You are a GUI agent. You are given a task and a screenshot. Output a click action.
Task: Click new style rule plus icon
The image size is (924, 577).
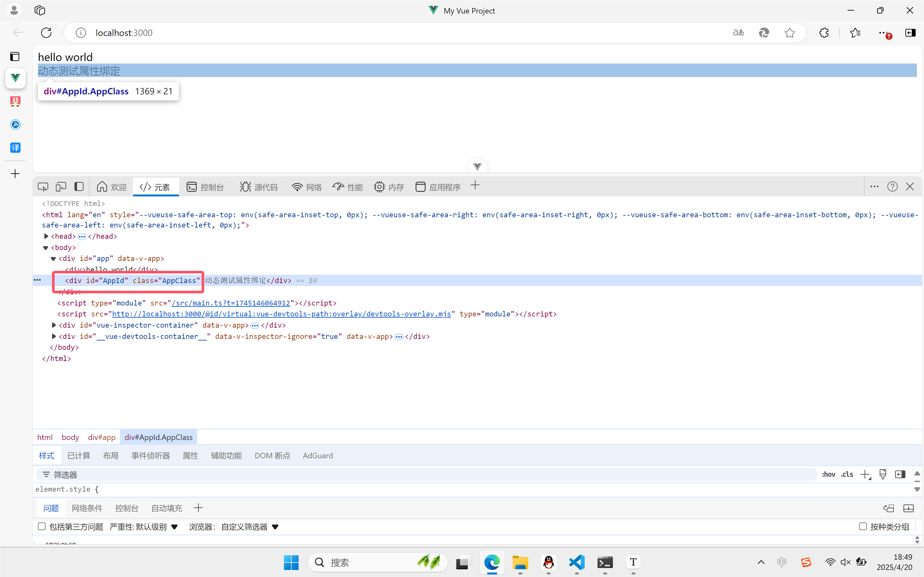tap(865, 474)
